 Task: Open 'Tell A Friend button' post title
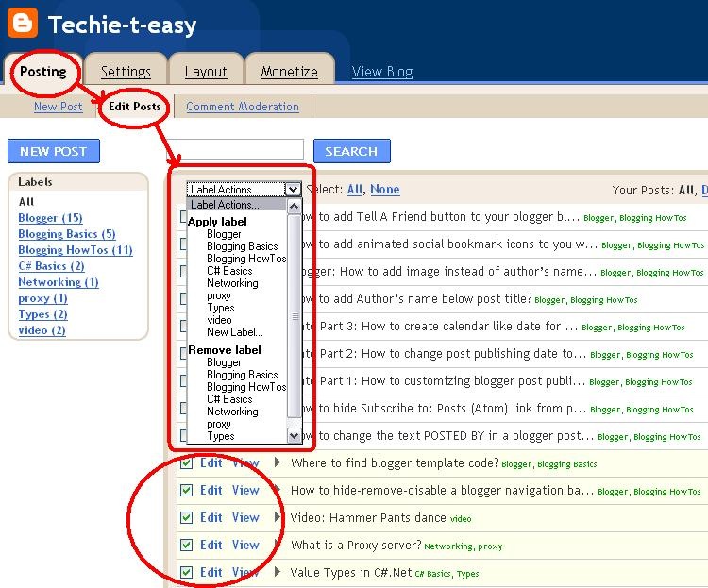click(441, 217)
